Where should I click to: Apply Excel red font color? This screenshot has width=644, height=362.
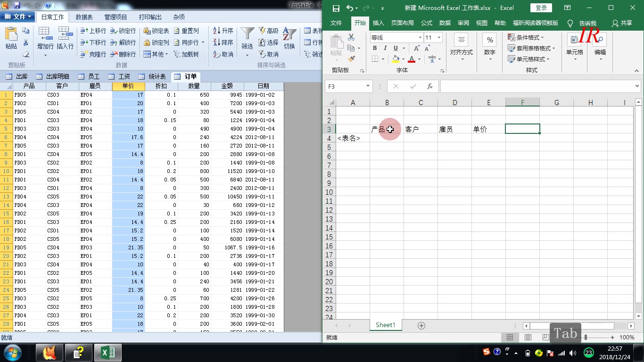412,59
